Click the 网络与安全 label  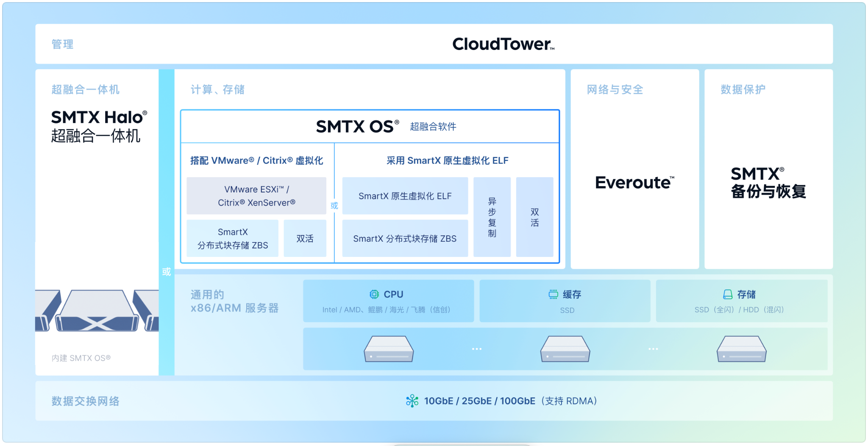tap(615, 89)
